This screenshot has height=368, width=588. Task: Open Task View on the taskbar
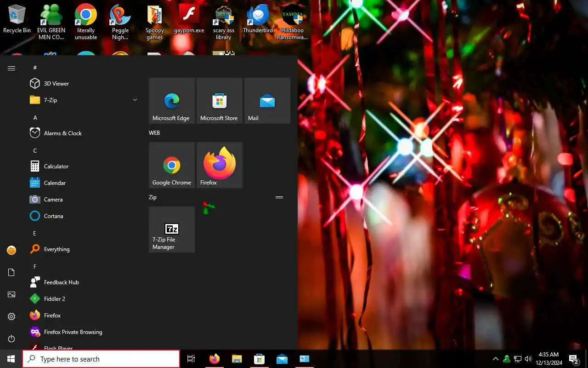[191, 359]
